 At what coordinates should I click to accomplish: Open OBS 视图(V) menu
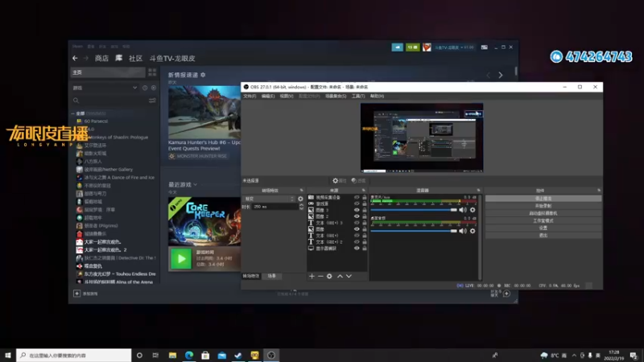(287, 96)
